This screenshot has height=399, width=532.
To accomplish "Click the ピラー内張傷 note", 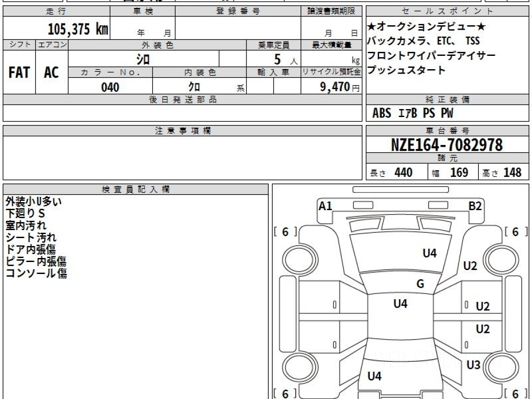I will coord(36,262).
